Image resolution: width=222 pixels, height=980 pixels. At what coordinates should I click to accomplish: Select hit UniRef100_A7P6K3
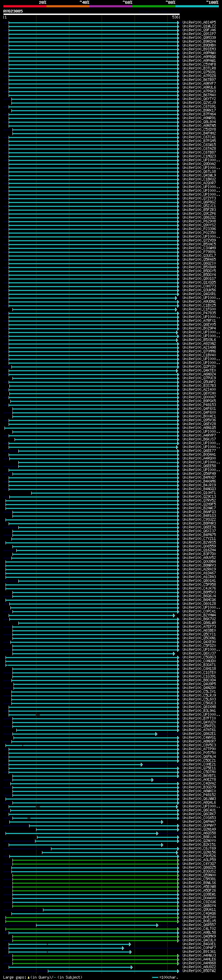199,91
